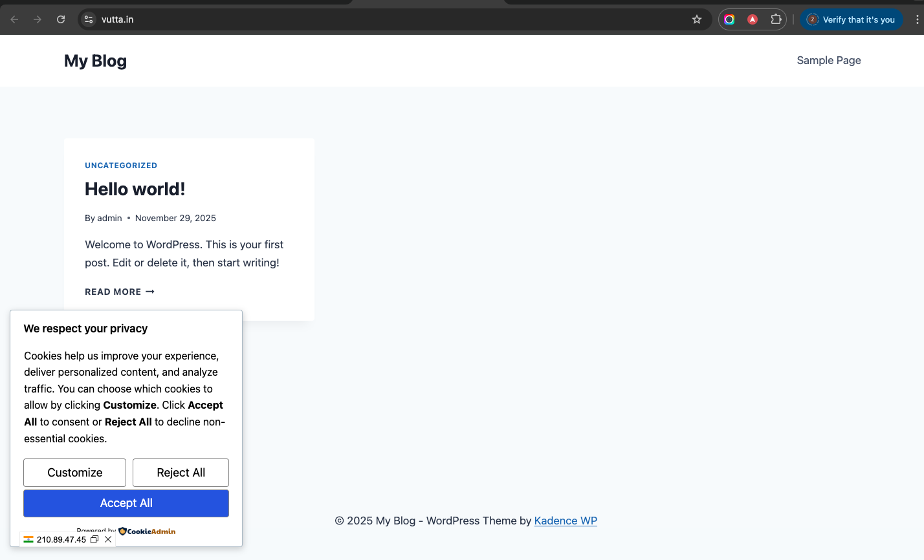Open the Customize cookie preferences
Image resolution: width=924 pixels, height=560 pixels.
point(74,473)
